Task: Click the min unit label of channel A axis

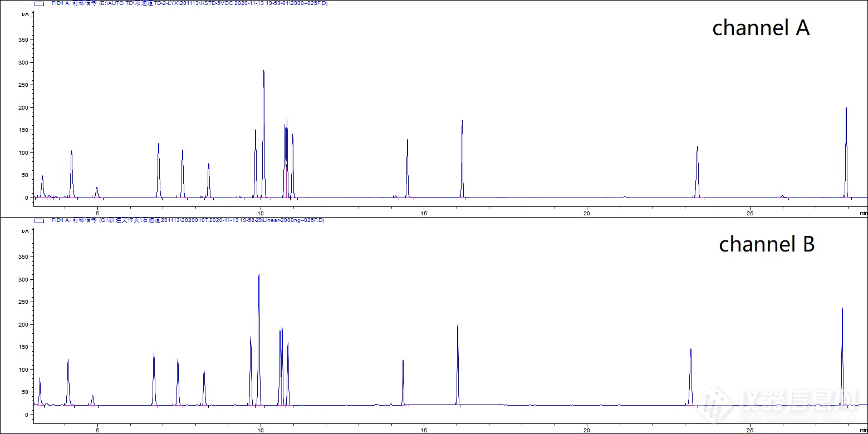Action: 862,213
